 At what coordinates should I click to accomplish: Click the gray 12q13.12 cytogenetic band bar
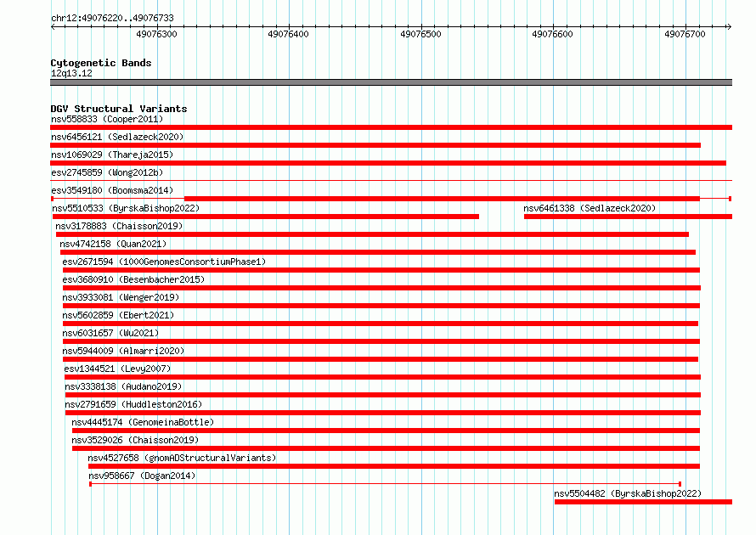tap(391, 82)
